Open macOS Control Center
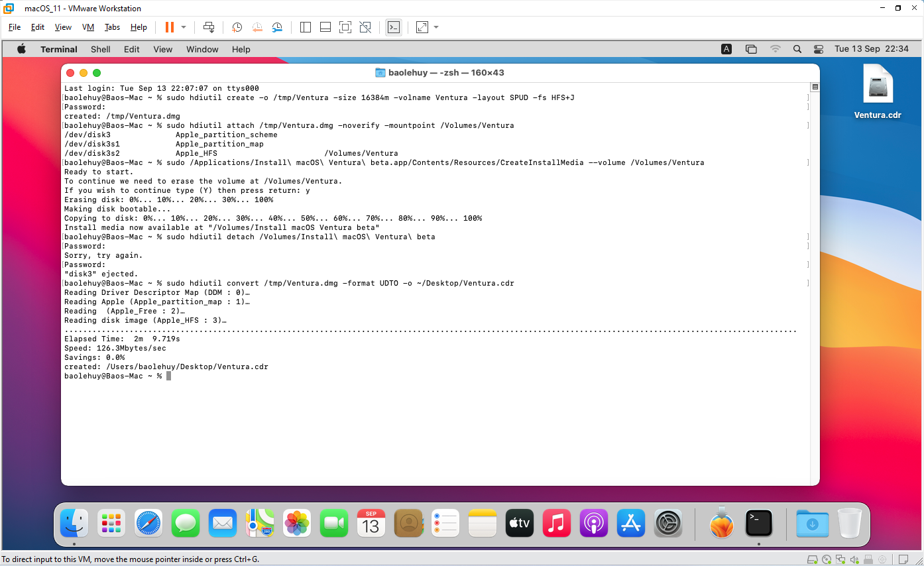924x566 pixels. [819, 49]
